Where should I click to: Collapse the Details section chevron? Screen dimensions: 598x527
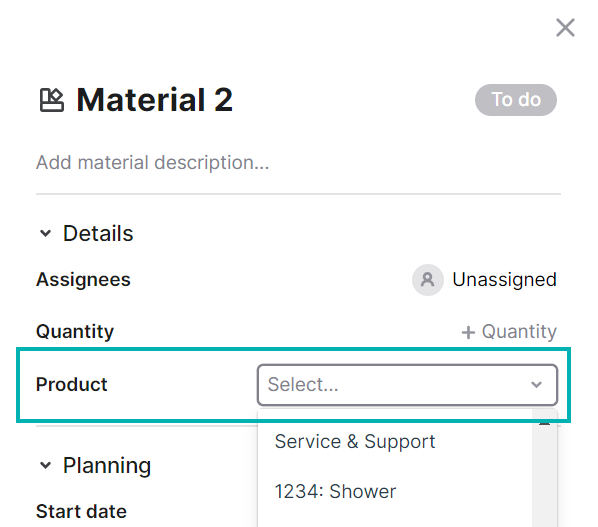click(45, 233)
